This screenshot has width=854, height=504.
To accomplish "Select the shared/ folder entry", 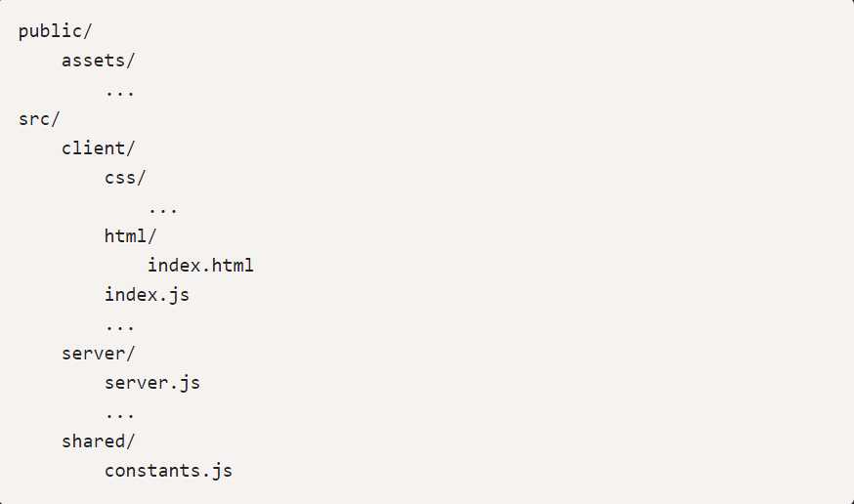I will tap(99, 441).
